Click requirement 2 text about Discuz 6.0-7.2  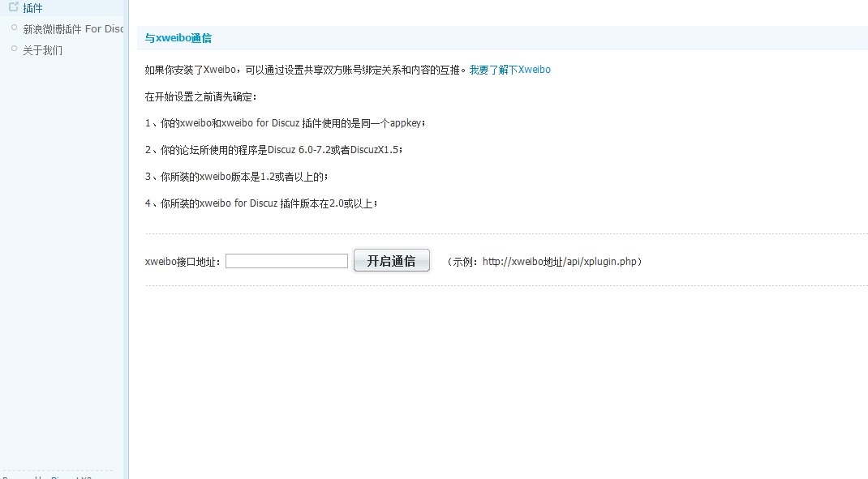(274, 150)
